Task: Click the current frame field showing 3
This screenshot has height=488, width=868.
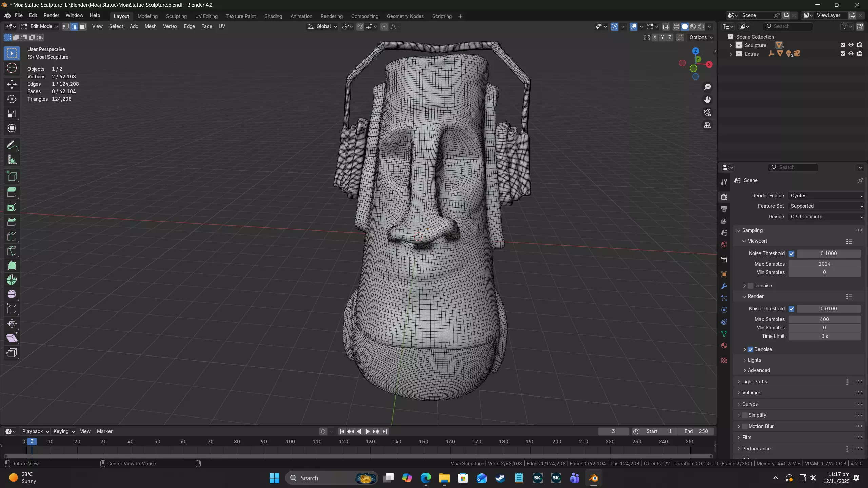Action: (613, 431)
